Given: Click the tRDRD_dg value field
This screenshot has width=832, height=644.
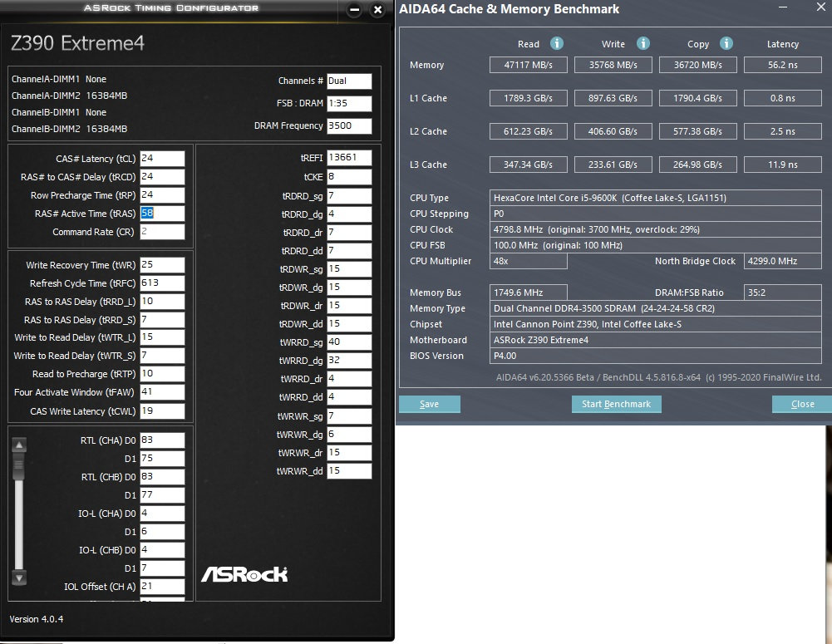Looking at the screenshot, I should (x=349, y=214).
